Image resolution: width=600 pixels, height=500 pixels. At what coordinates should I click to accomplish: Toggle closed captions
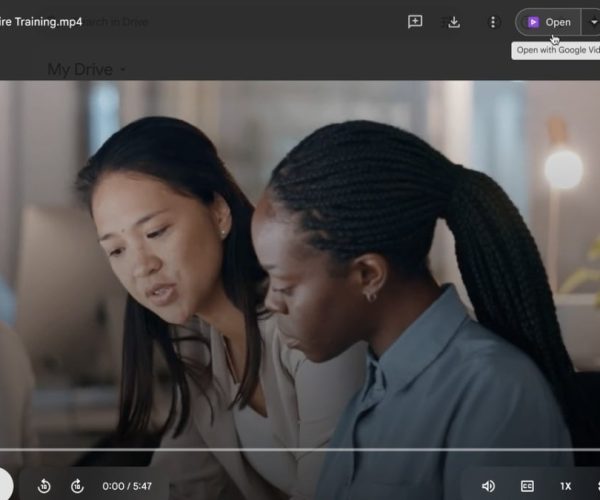[527, 486]
